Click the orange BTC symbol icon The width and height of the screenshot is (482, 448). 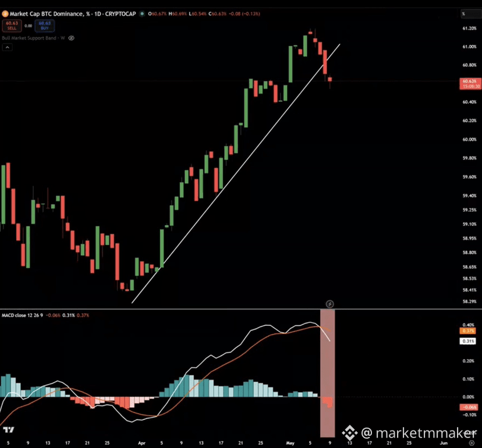tap(5, 14)
